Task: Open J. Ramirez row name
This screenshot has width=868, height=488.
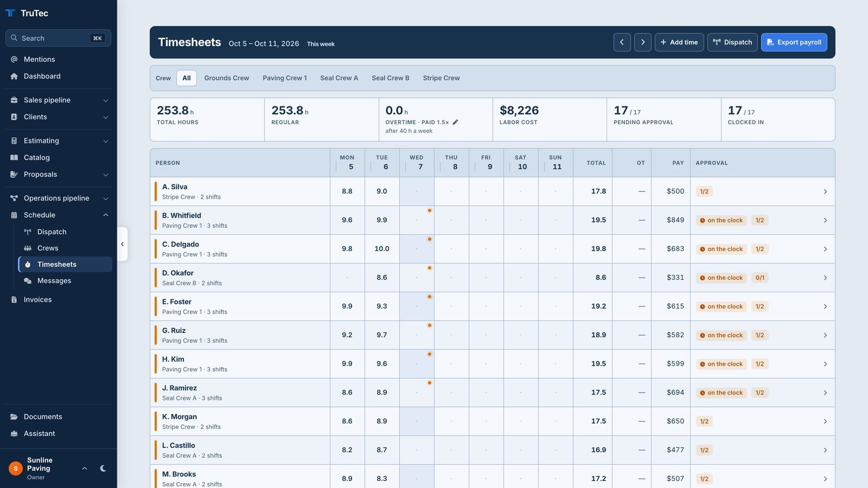Action: point(180,388)
